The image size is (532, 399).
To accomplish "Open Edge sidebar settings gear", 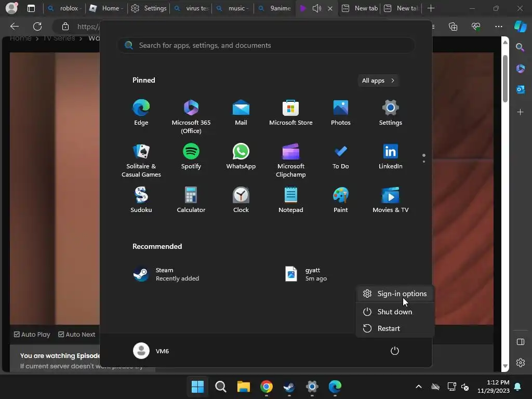I will click(521, 362).
